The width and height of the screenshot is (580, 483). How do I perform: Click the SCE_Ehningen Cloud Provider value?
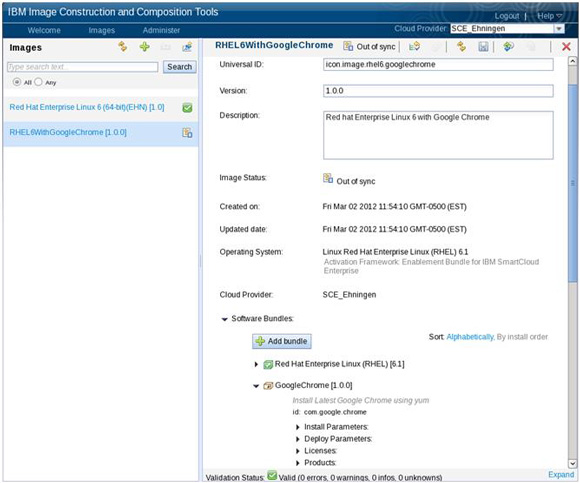[349, 295]
